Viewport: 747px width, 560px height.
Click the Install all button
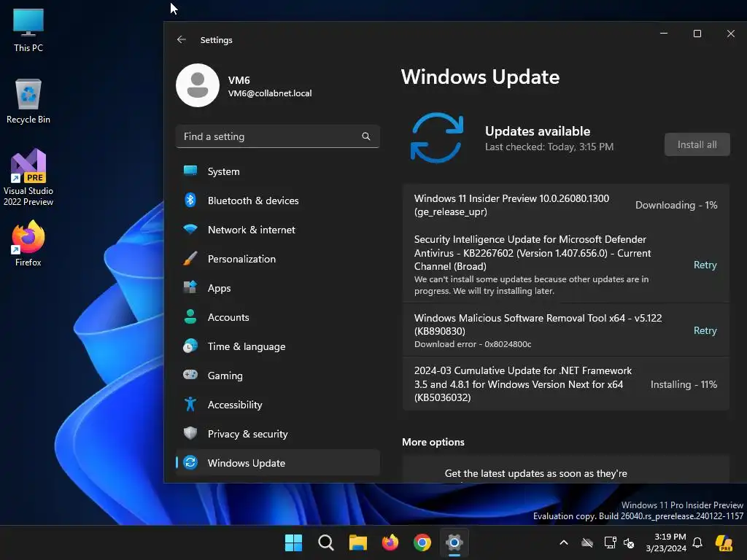click(697, 144)
